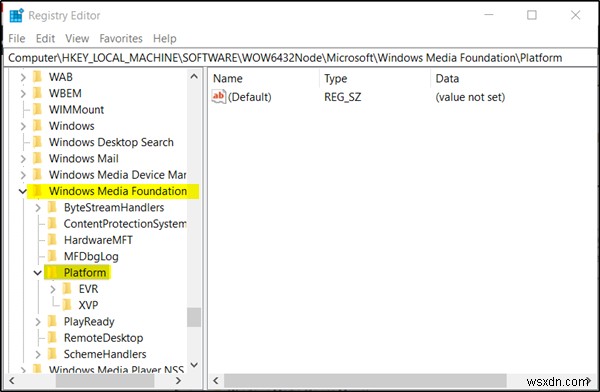Select the WIMMount folder icon
This screenshot has height=392, width=600.
coord(38,109)
